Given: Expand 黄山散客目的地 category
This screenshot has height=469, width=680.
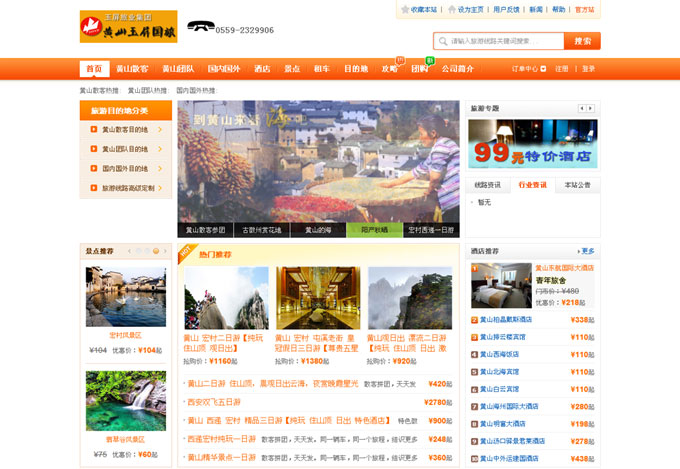Looking at the screenshot, I should 125,129.
